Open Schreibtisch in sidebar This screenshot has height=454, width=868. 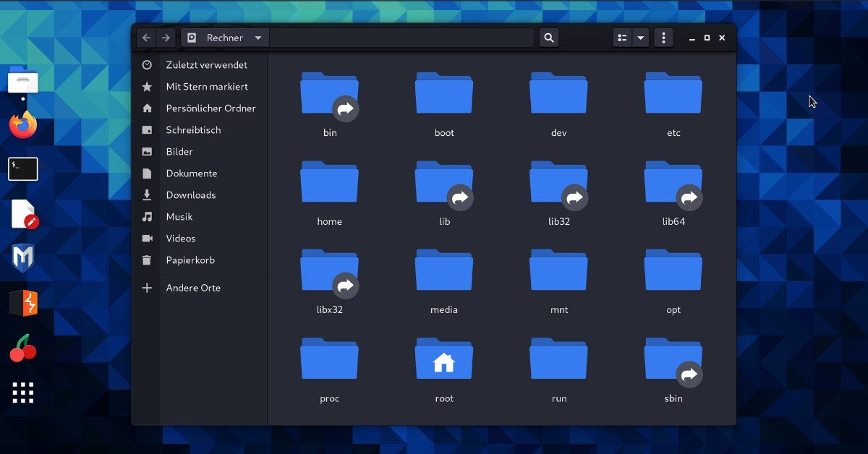point(193,130)
